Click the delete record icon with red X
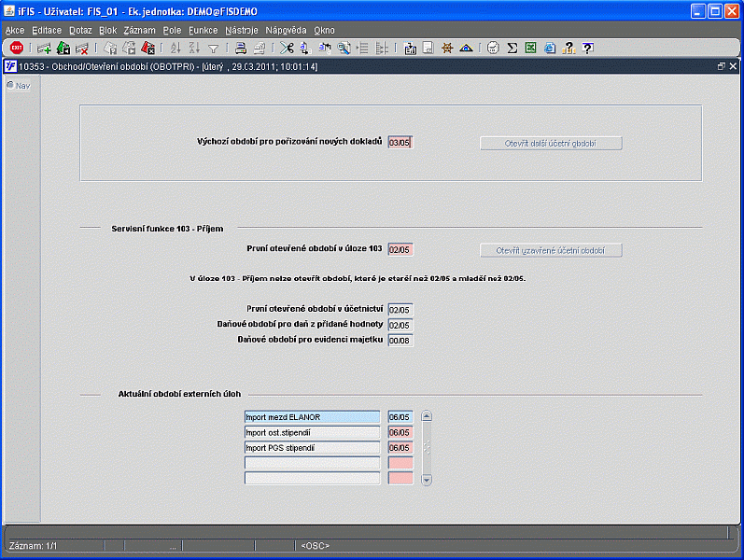744x560 pixels. click(81, 48)
